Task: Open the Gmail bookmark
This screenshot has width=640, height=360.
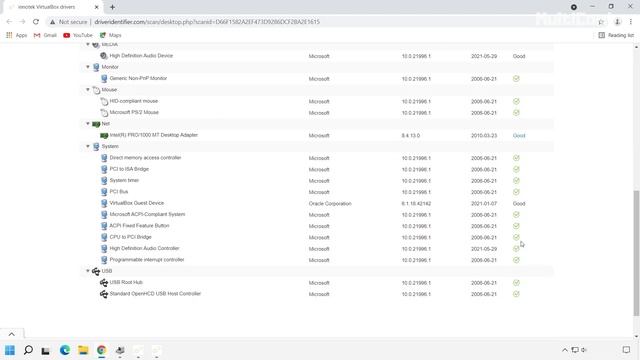Action: pos(45,36)
